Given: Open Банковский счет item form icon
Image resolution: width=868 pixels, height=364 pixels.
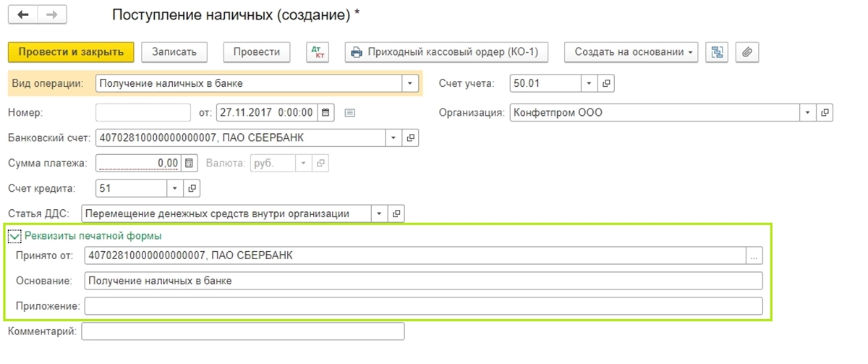Looking at the screenshot, I should pos(411,137).
